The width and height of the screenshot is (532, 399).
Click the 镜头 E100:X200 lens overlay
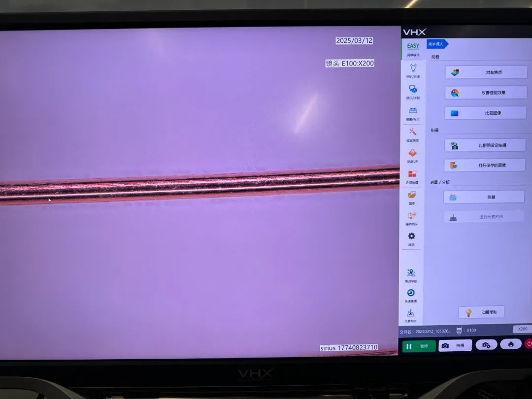[x=350, y=63]
